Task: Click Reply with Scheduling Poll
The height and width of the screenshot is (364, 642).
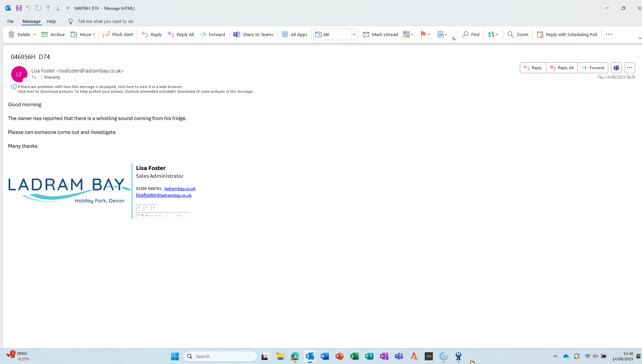Action: pyautogui.click(x=567, y=34)
